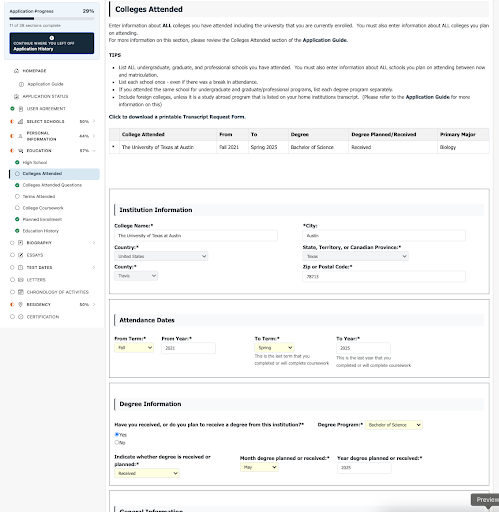
Task: Click the empty status circle beside Terms Attended
Action: click(x=17, y=196)
